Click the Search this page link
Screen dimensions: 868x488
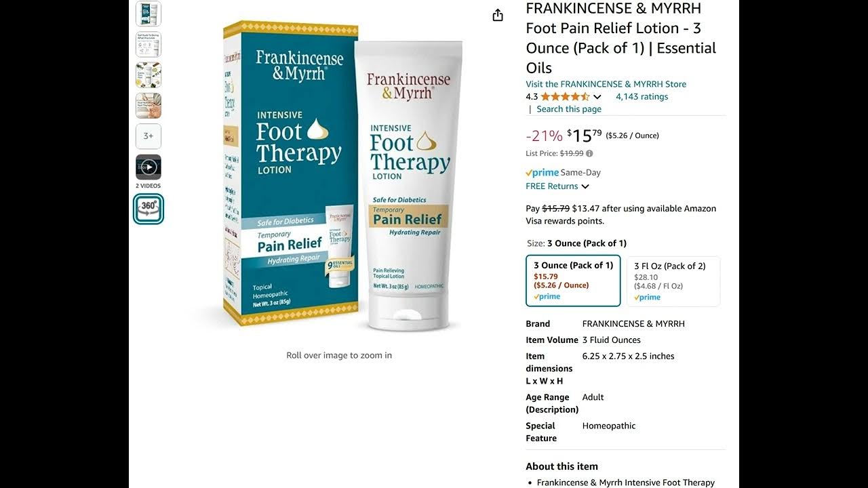click(x=569, y=109)
